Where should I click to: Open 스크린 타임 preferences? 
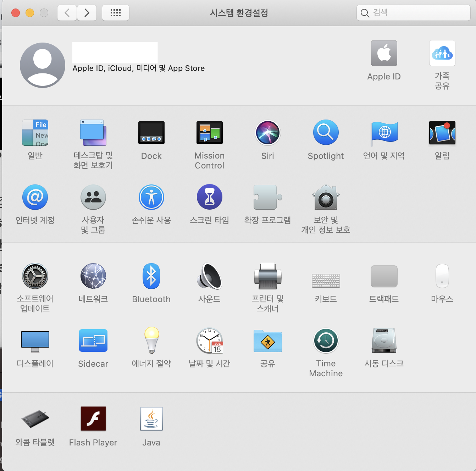[210, 197]
